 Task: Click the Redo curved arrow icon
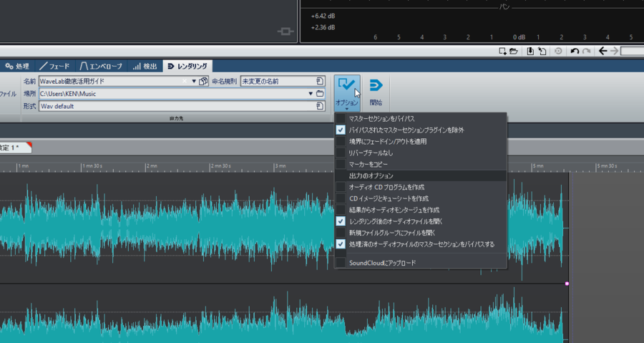coord(587,52)
